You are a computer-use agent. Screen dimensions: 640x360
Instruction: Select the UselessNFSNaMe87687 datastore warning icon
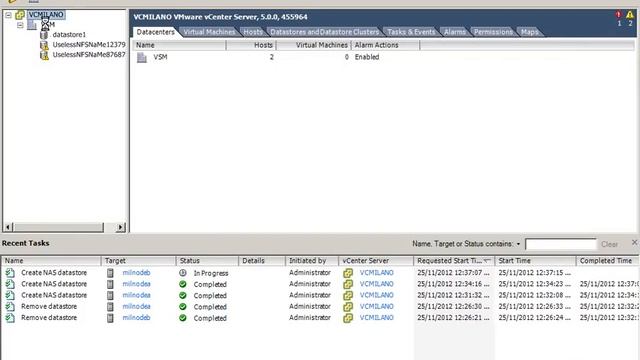pos(44,55)
